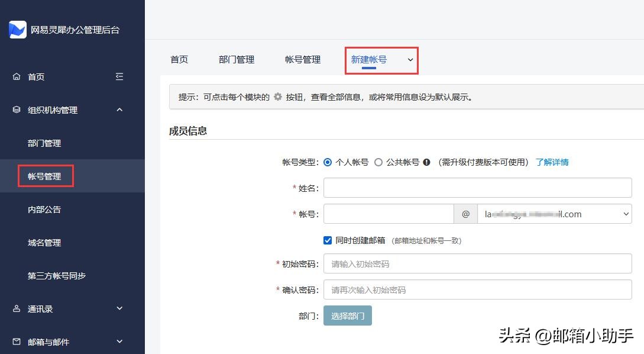Click the 通讯录 contacts icon

pos(17,308)
